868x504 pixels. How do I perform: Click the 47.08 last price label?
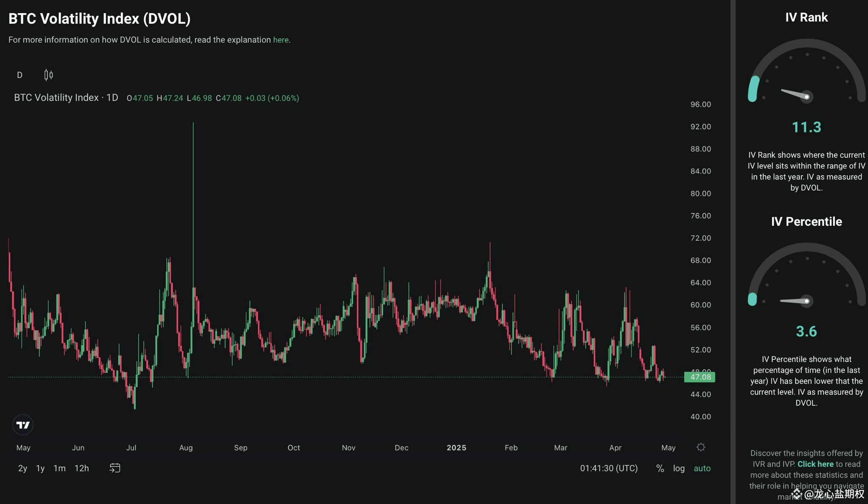point(700,377)
